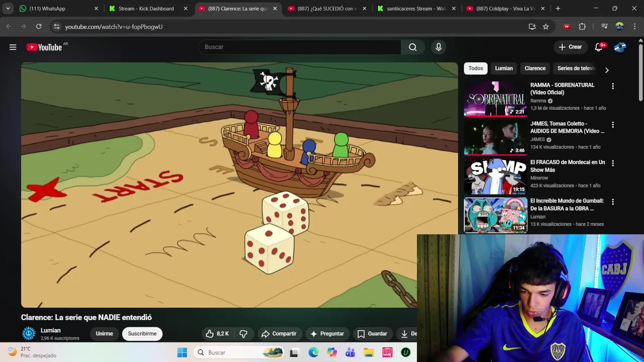This screenshot has width=644, height=362.
Task: Close the Kick Dashboard tab
Action: [x=186, y=9]
